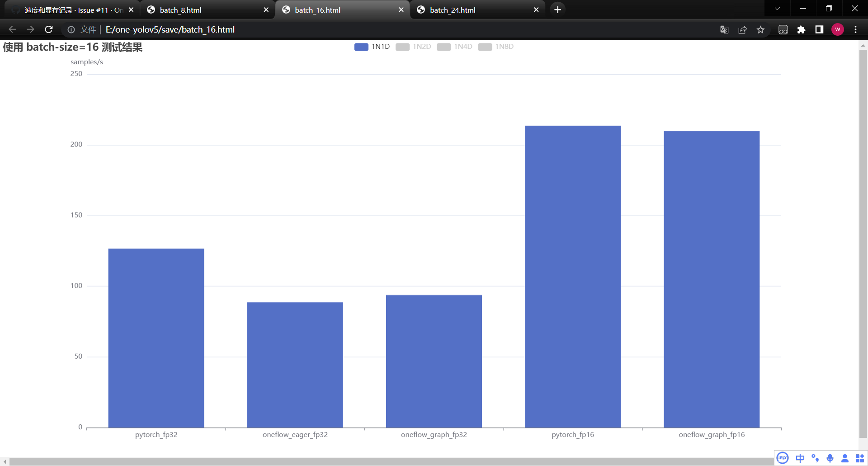Click the iFLY input method logo
The width and height of the screenshot is (868, 466).
pyautogui.click(x=782, y=458)
